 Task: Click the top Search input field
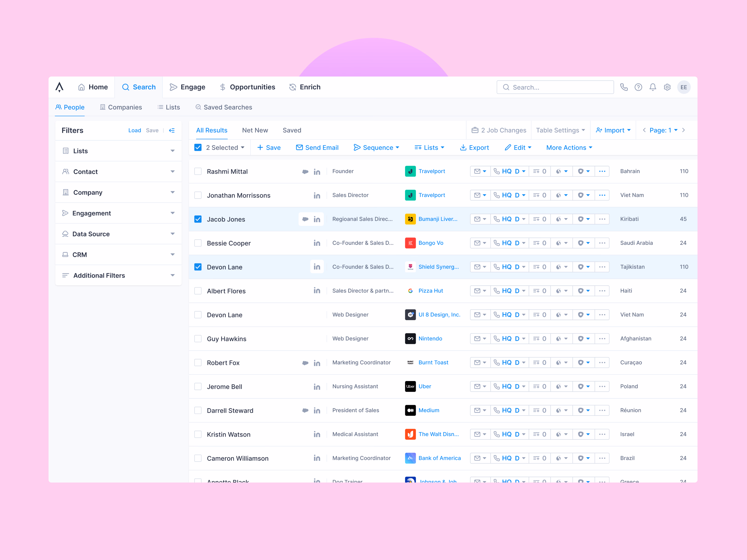click(555, 87)
